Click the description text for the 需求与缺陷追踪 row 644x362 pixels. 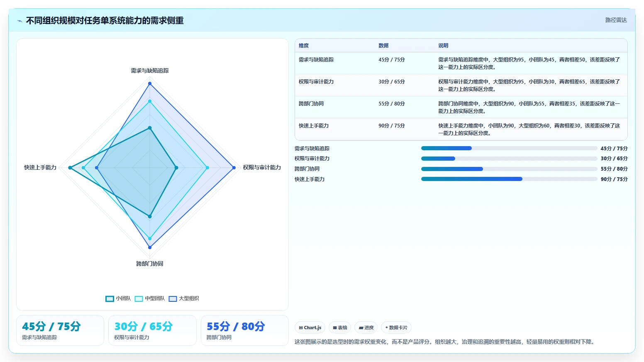tap(529, 64)
